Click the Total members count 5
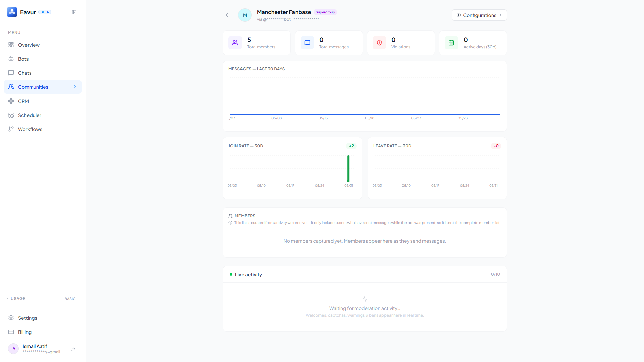 coord(249,40)
